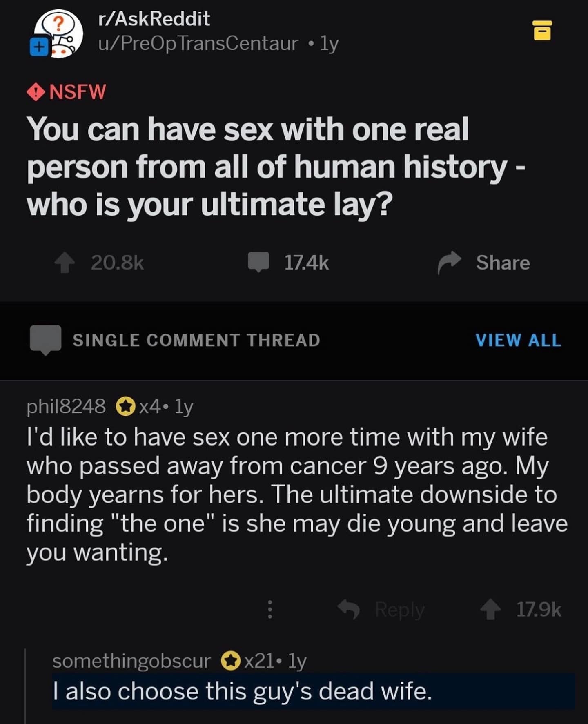588x724 pixels.
Task: Open phil8248's profile
Action: point(66,406)
